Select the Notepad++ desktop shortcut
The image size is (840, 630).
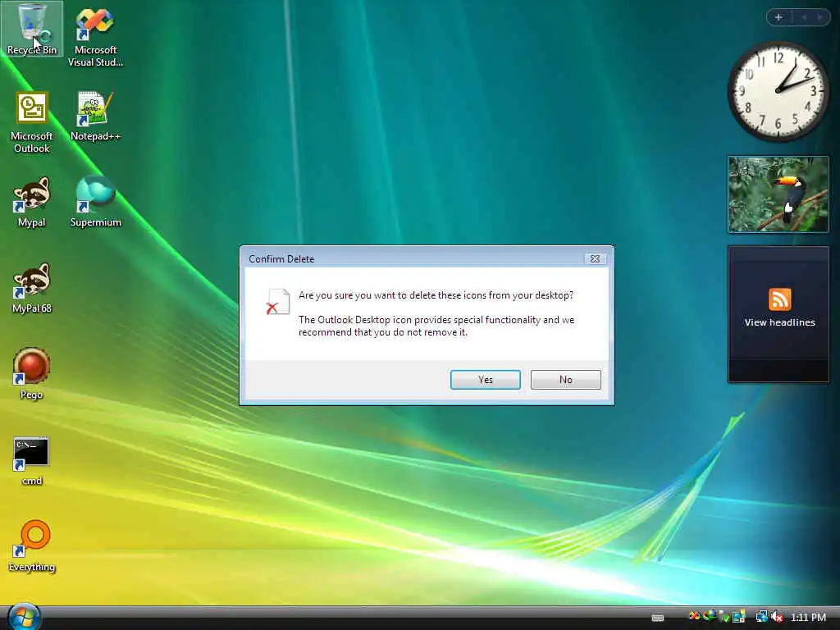[x=95, y=116]
